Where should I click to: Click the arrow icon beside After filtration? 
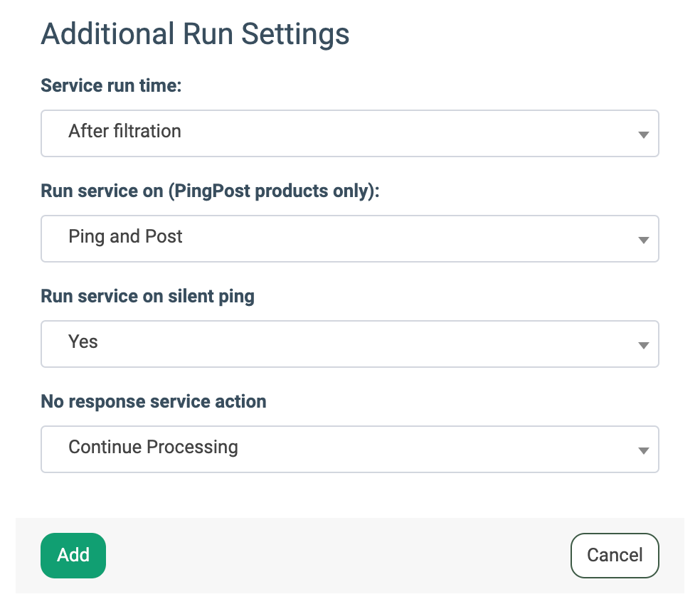pyautogui.click(x=643, y=134)
